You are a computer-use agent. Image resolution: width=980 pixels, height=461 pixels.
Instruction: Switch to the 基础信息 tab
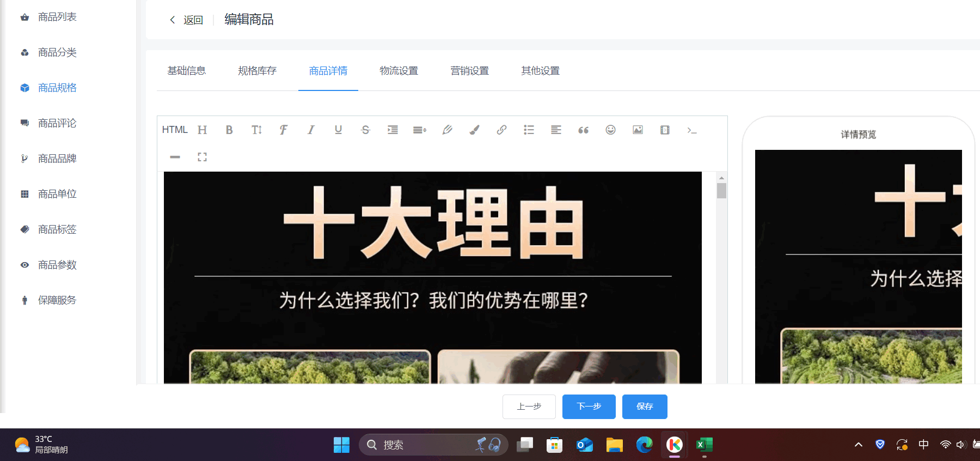point(187,71)
